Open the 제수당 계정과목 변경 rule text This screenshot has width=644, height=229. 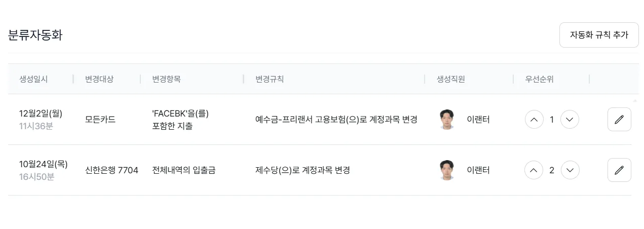click(x=302, y=170)
